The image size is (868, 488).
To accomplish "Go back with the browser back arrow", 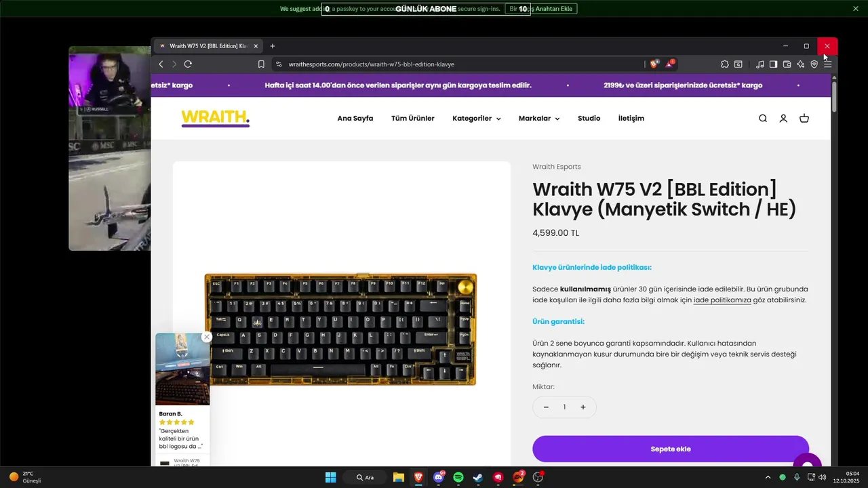I will coord(161,64).
